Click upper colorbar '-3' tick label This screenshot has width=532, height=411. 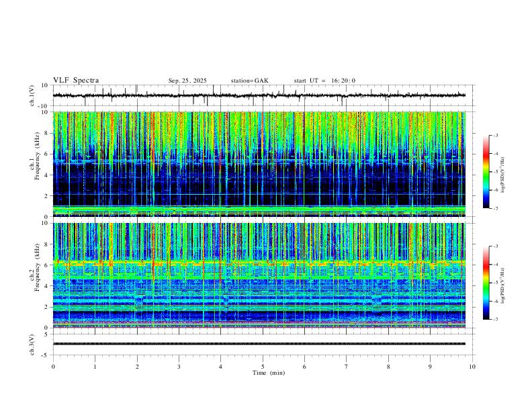[x=495, y=135]
